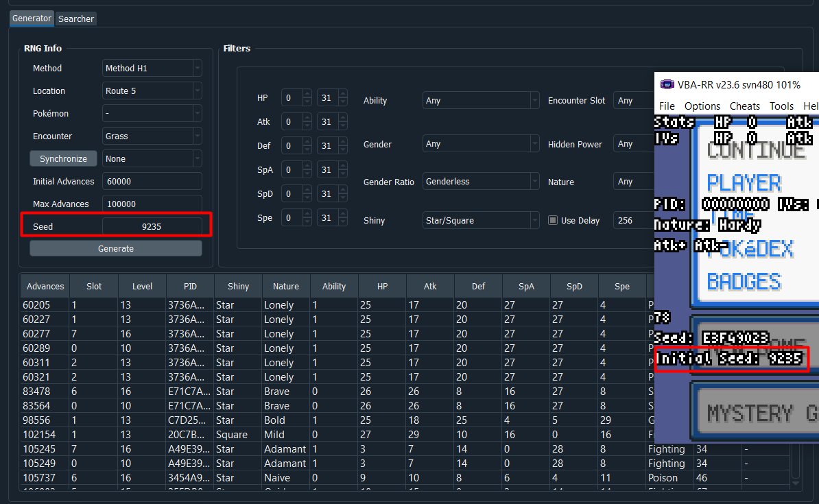Click the Spe minimum IV spinbox
819x504 pixels.
click(x=296, y=218)
